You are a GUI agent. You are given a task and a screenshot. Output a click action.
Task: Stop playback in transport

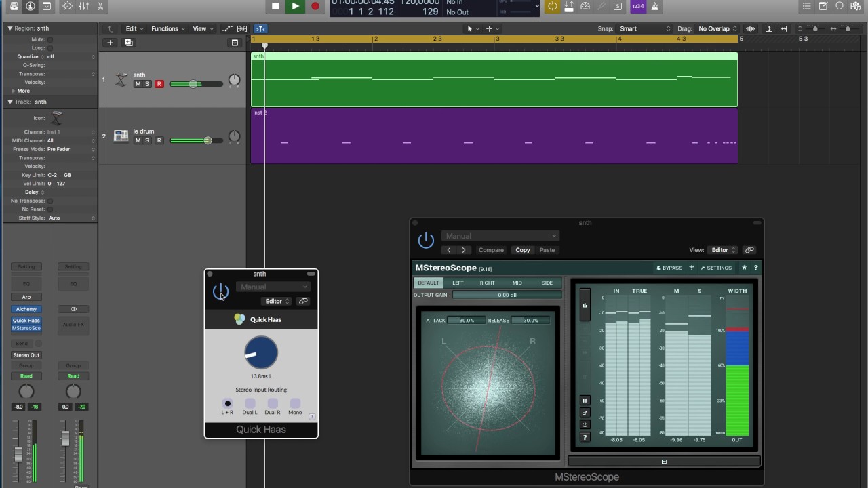tap(275, 6)
